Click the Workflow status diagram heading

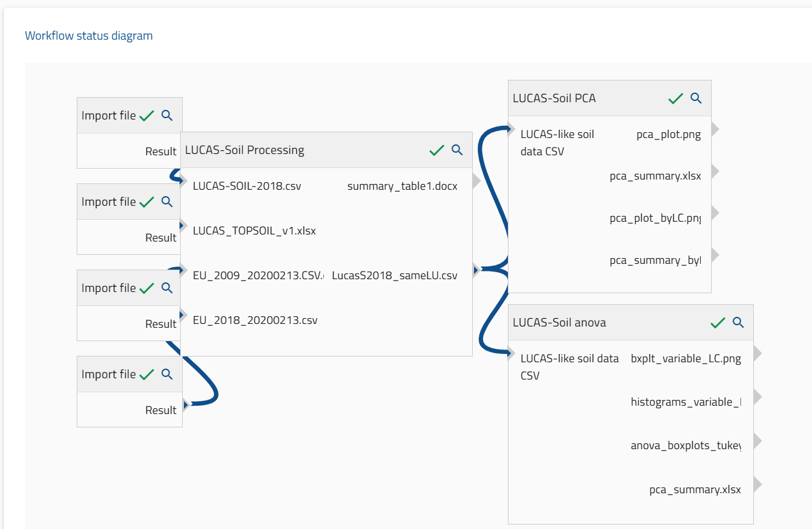(x=89, y=35)
